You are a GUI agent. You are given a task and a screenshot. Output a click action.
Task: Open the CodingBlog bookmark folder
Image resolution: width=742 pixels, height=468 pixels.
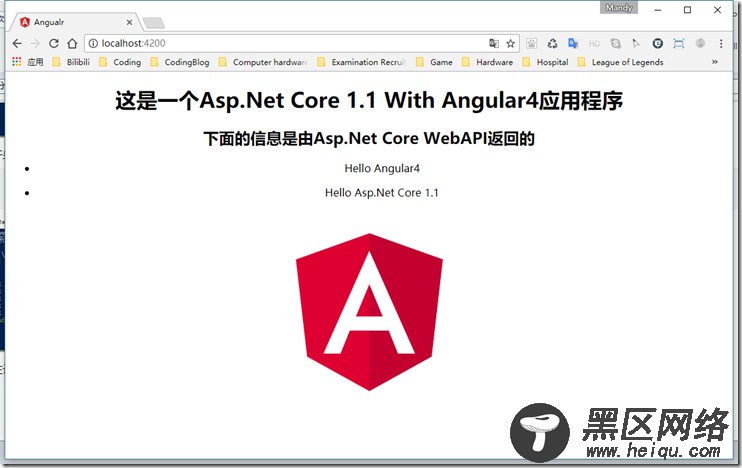pyautogui.click(x=180, y=62)
